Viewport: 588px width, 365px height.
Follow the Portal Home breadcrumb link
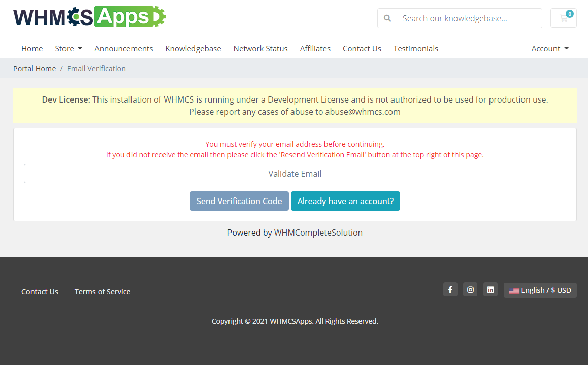tap(35, 68)
